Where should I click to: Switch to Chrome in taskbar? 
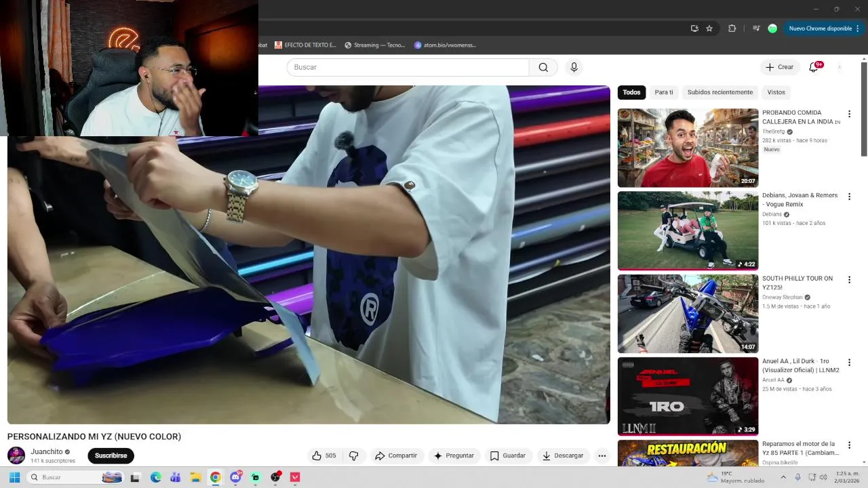coord(215,477)
